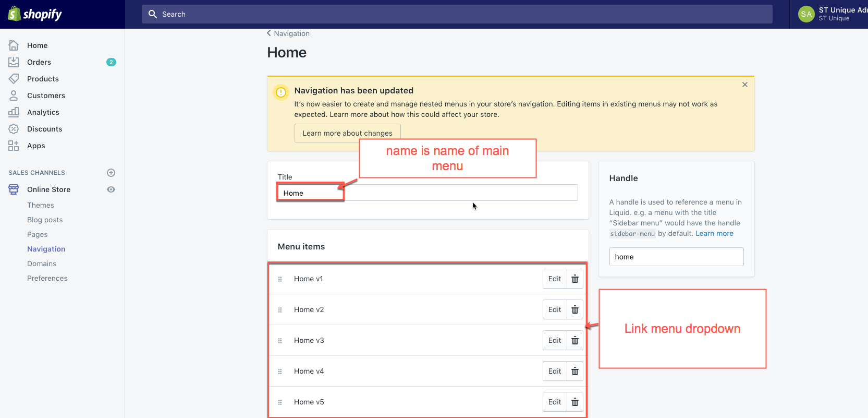
Task: Click the Shopify logo
Action: [35, 14]
